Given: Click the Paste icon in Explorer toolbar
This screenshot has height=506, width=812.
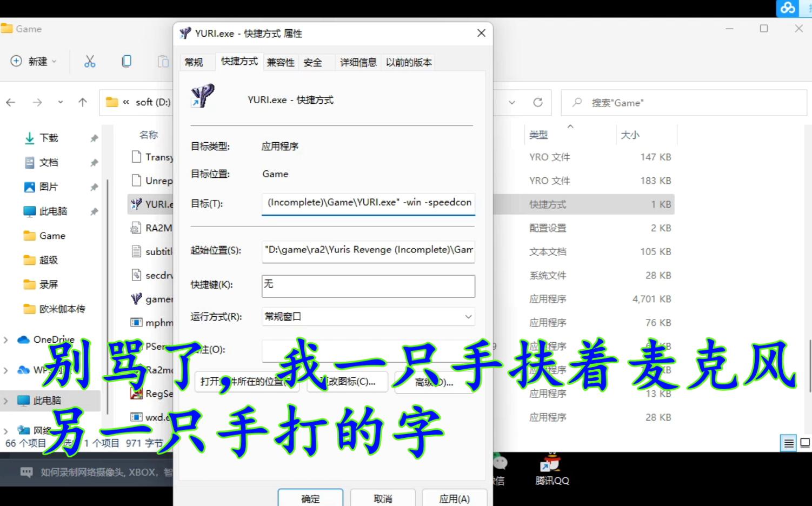Looking at the screenshot, I should coord(163,62).
